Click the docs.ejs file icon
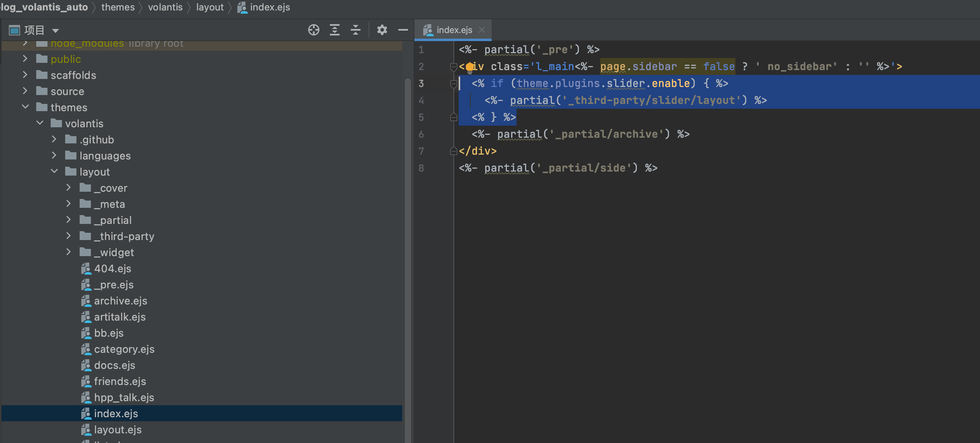The width and height of the screenshot is (980, 443). pos(86,365)
